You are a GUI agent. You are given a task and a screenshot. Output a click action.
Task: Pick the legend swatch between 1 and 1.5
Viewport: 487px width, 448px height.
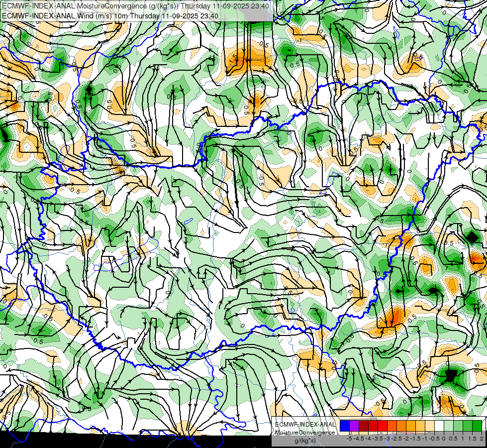pyautogui.click(x=468, y=426)
